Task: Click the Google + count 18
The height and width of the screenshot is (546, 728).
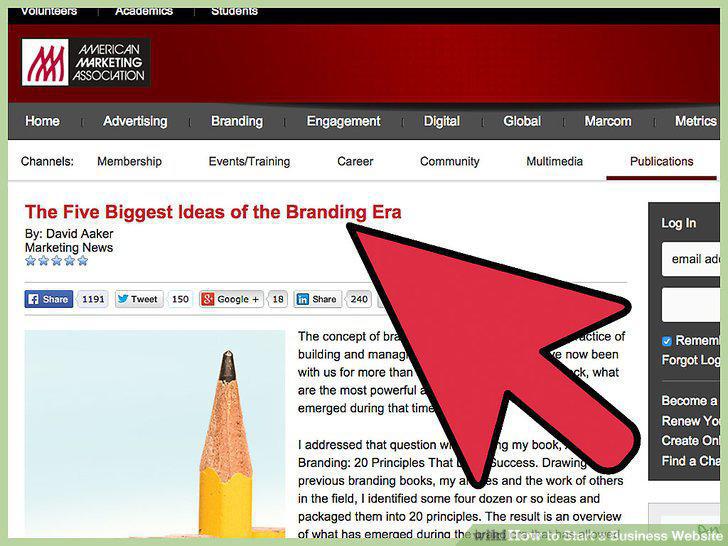Action: click(278, 299)
